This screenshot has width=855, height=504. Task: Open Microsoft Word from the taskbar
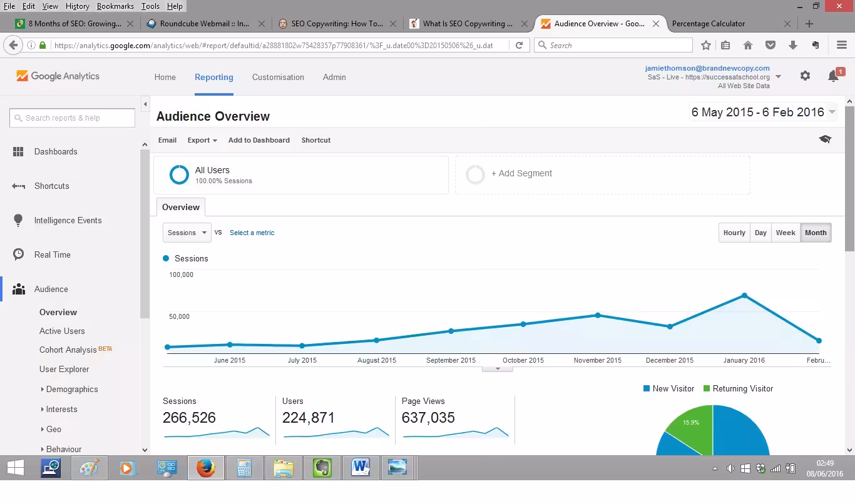point(361,468)
